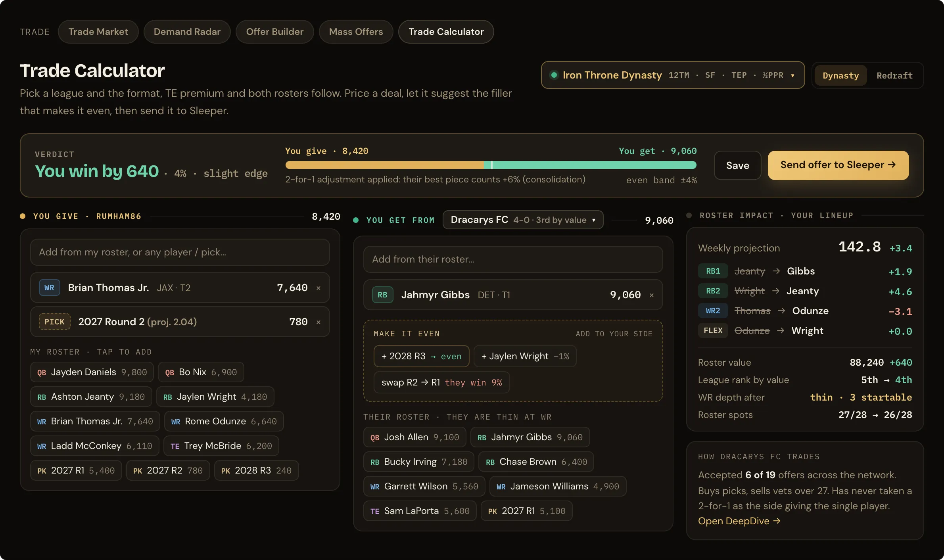Save this trade
Screen dimensions: 944x560
coord(737,165)
